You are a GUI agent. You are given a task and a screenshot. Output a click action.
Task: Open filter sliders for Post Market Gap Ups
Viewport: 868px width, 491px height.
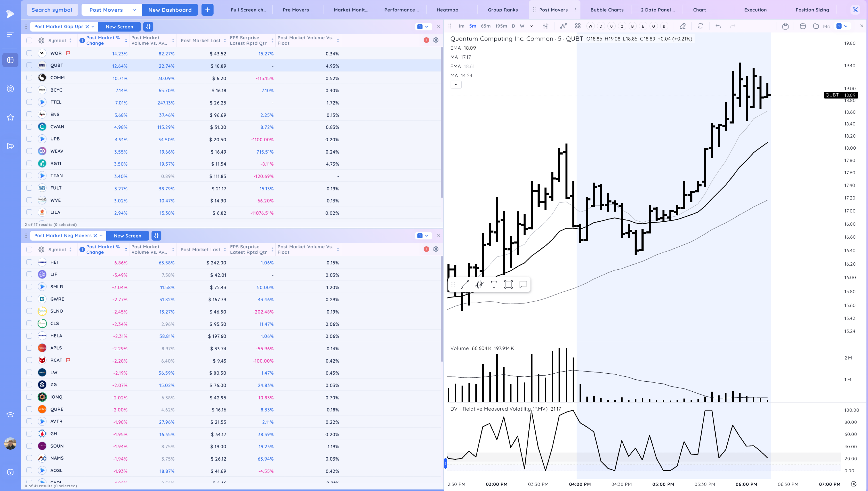point(148,27)
